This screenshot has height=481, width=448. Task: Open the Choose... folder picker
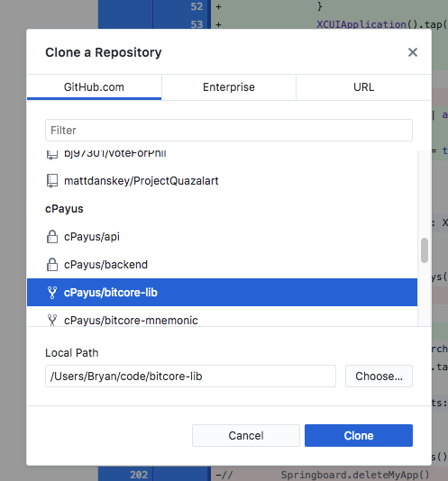[x=379, y=377]
